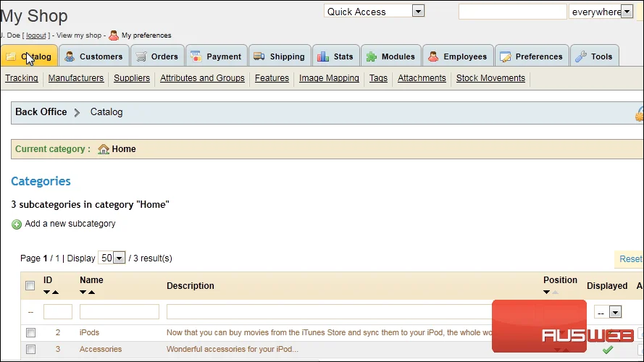Click the Customers tab person icon

click(70, 56)
